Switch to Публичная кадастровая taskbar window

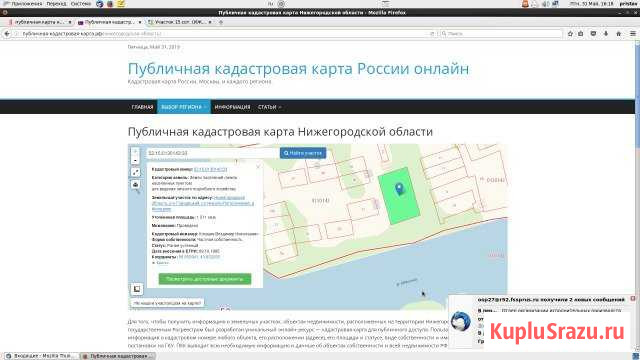(x=118, y=356)
